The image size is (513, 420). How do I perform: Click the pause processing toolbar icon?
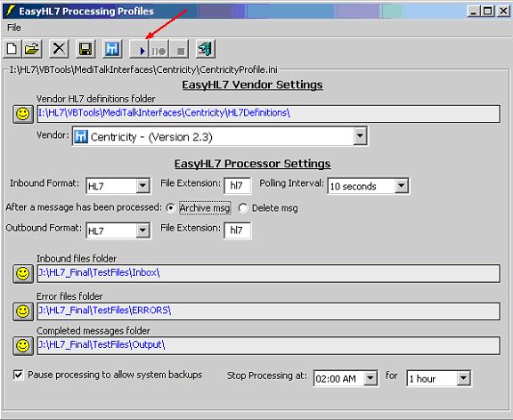pyautogui.click(x=159, y=49)
